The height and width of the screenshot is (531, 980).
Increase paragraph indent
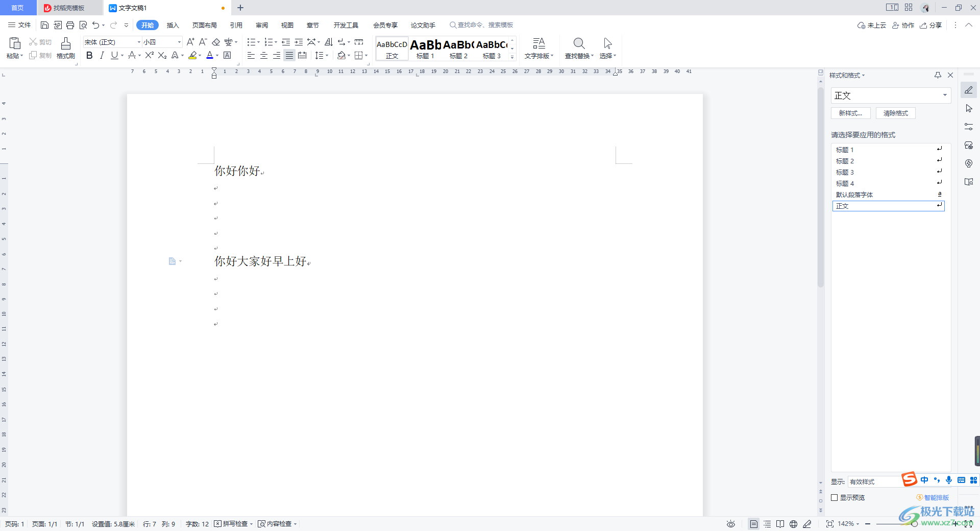point(299,42)
